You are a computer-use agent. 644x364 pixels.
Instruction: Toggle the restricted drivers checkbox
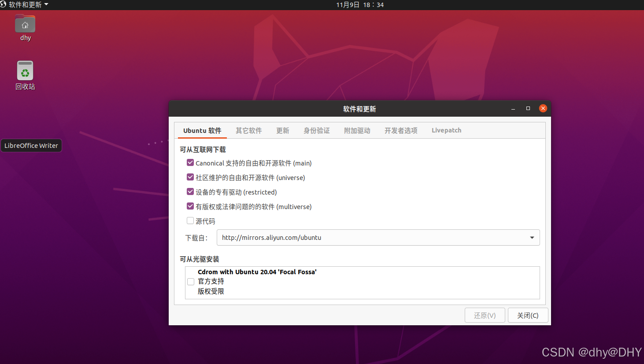coord(190,192)
